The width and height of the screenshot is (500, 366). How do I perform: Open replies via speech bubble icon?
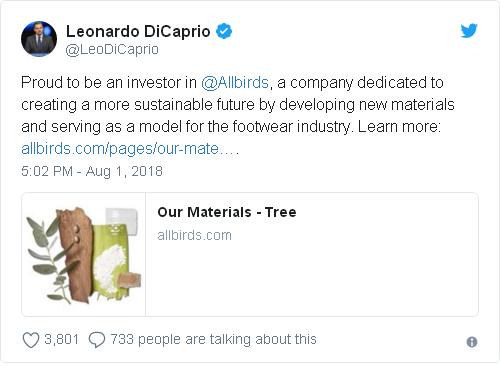coord(97,340)
